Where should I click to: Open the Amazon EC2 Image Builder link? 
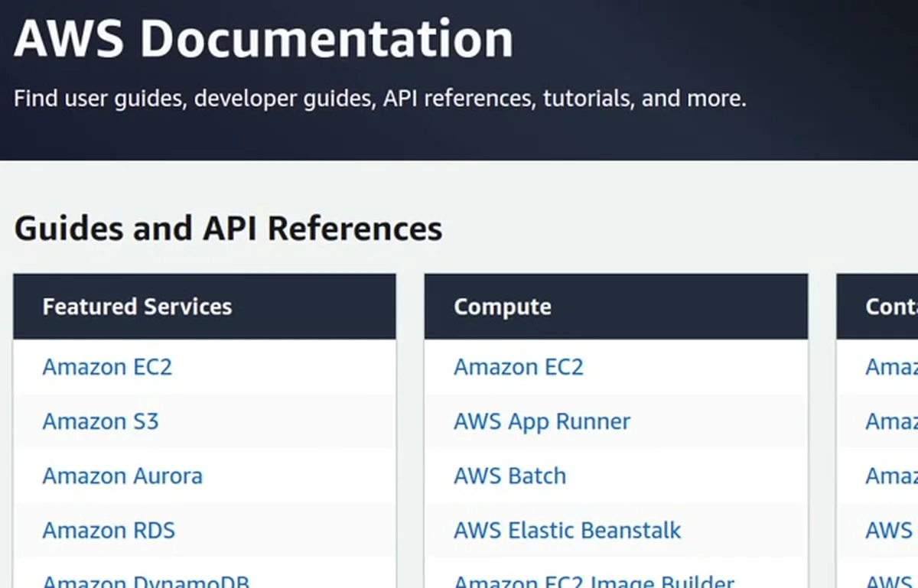pos(594,580)
